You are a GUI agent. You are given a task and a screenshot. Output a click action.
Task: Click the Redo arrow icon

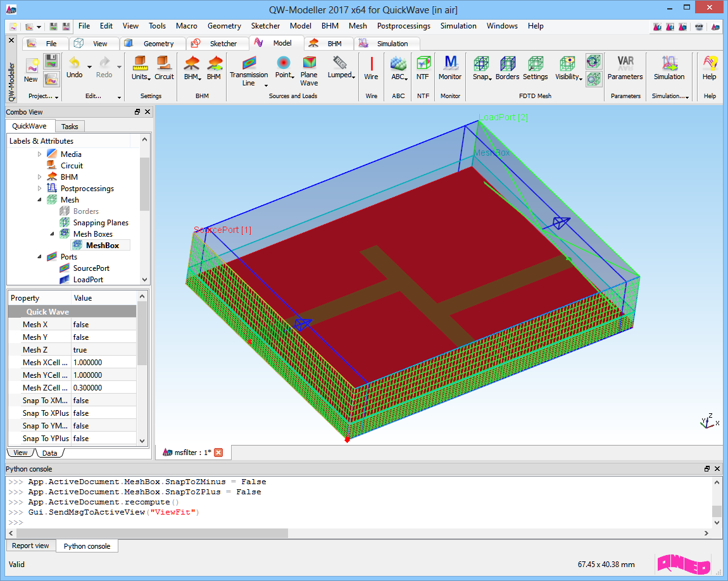104,62
